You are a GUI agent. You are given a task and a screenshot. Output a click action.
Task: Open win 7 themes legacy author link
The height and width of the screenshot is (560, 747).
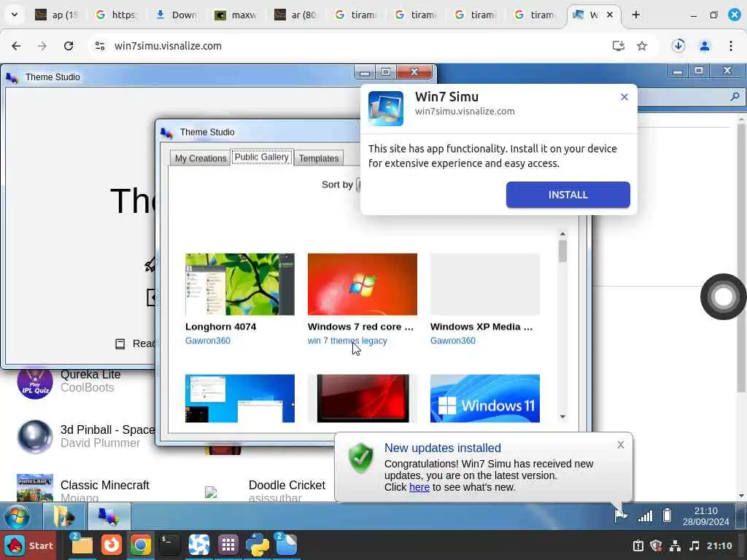click(x=347, y=341)
